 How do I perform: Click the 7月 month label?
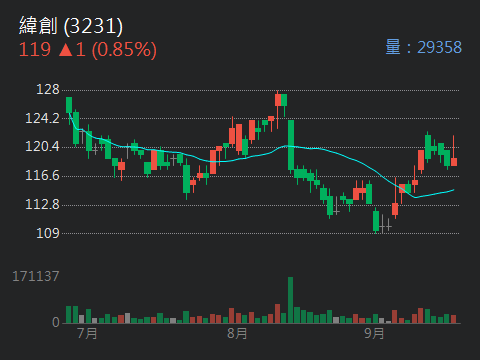pos(87,333)
